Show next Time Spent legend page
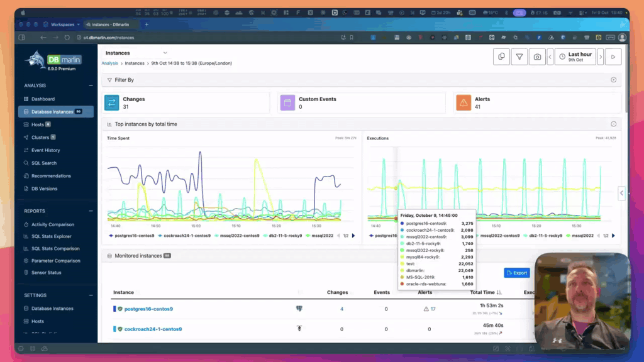 pyautogui.click(x=353, y=236)
